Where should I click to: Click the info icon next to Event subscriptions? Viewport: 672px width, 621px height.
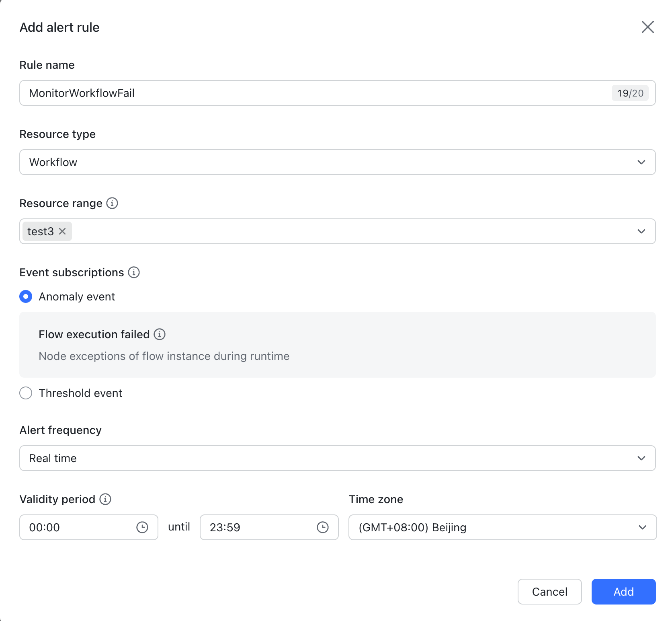point(134,272)
